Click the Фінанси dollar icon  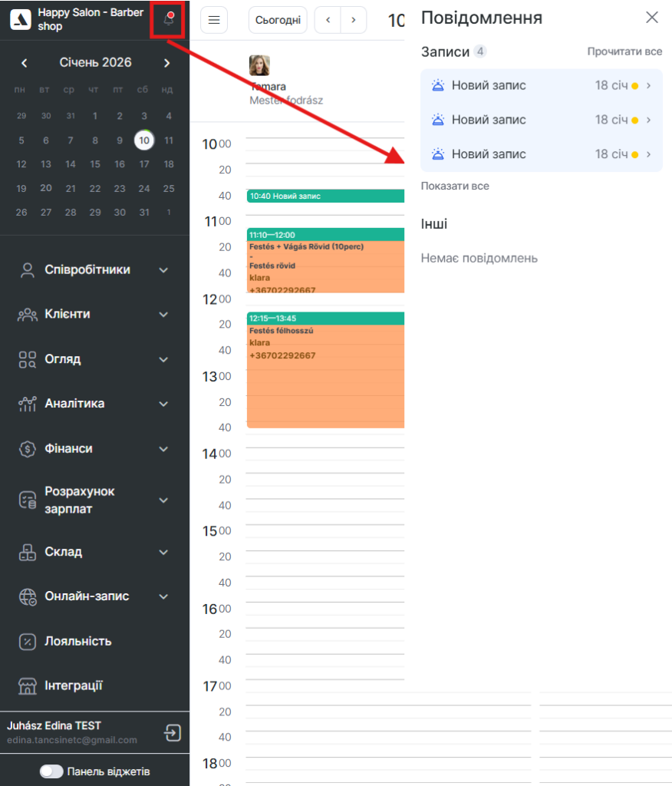click(x=28, y=449)
